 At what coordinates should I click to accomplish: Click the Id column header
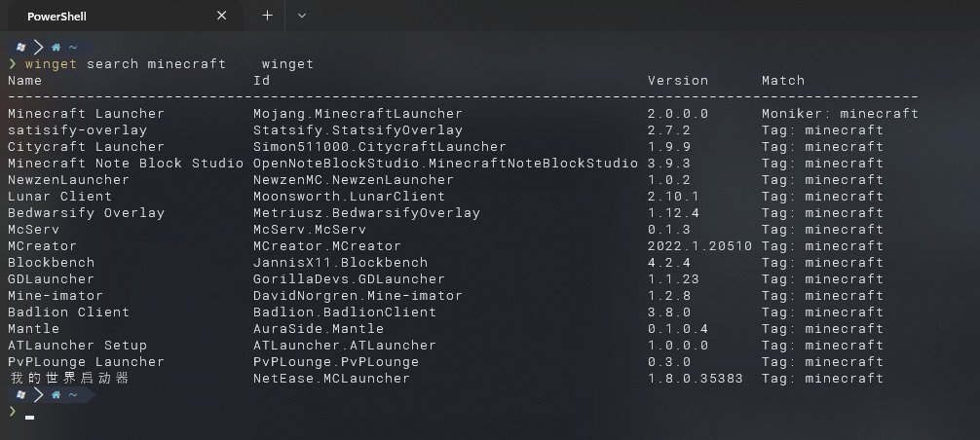(x=261, y=81)
